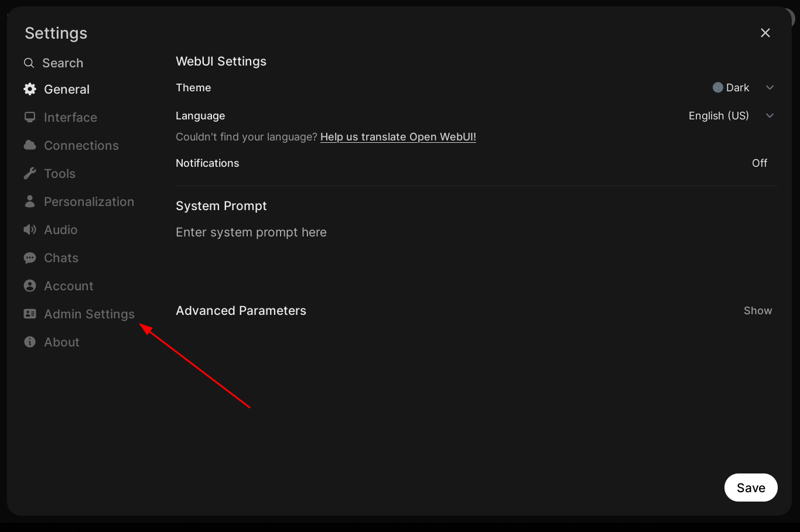Image resolution: width=800 pixels, height=532 pixels.
Task: Click the speaker icon for Audio
Action: tap(30, 229)
